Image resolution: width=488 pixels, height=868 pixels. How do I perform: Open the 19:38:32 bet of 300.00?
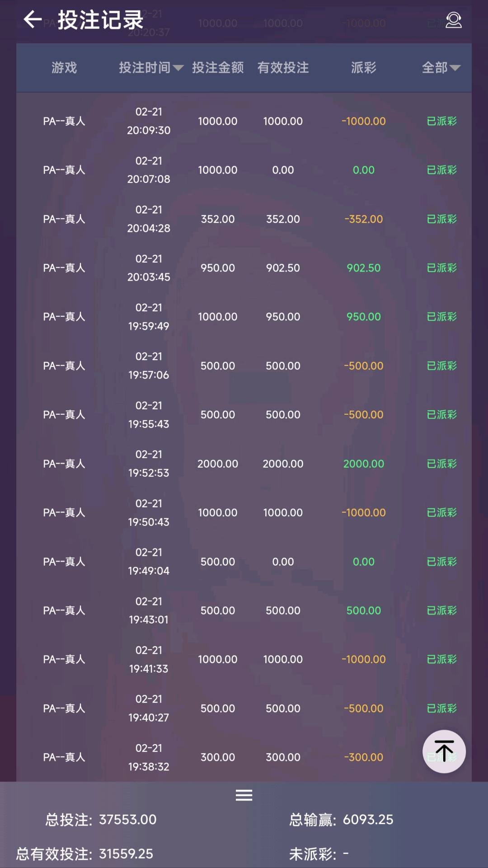point(218,757)
